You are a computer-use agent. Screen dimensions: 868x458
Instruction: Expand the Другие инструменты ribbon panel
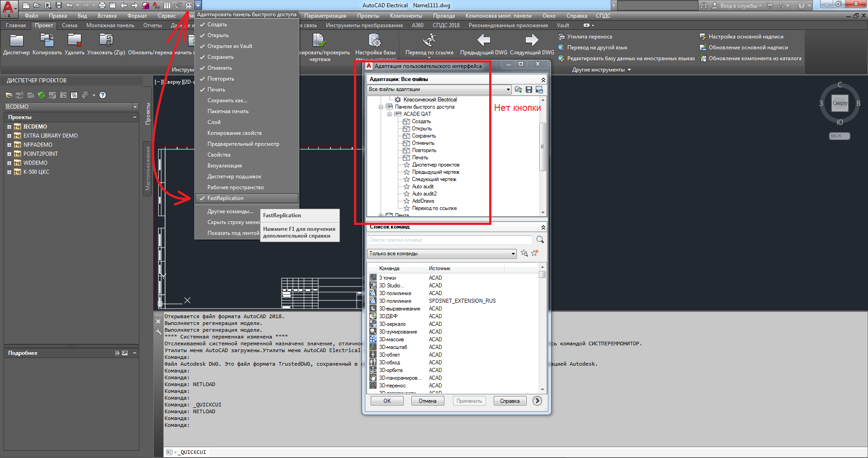(x=602, y=70)
